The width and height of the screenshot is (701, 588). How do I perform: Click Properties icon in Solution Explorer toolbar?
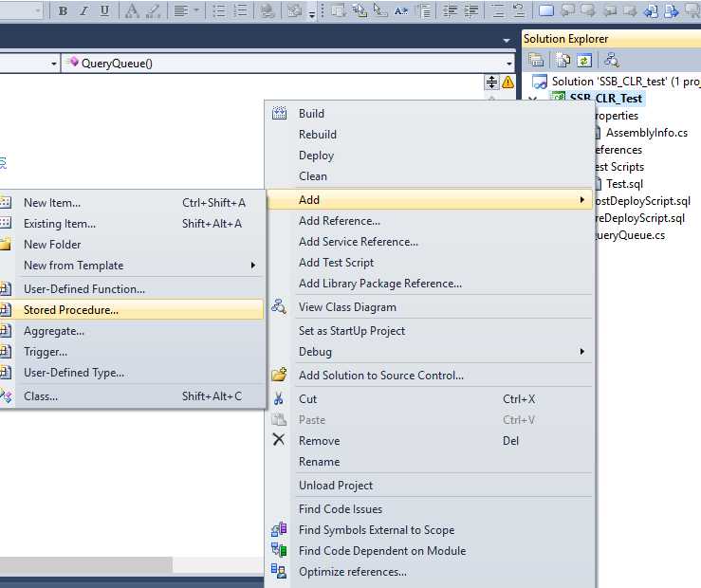click(536, 60)
